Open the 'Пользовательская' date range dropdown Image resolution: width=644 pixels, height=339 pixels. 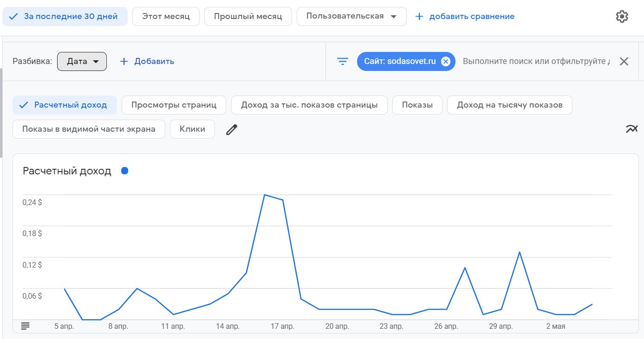point(351,16)
